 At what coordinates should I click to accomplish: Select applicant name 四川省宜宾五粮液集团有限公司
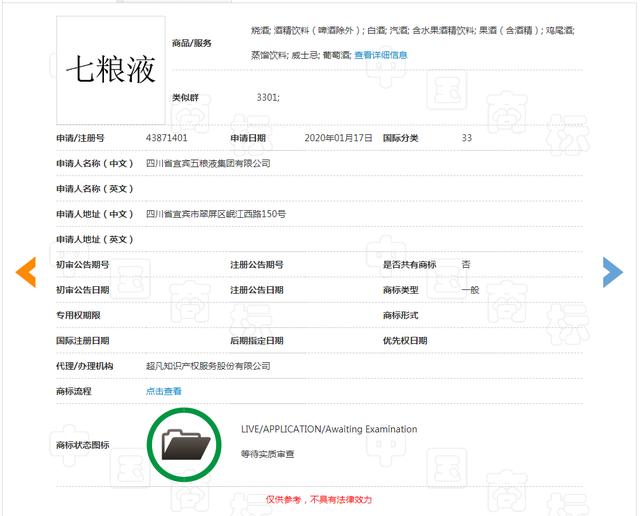pos(208,163)
